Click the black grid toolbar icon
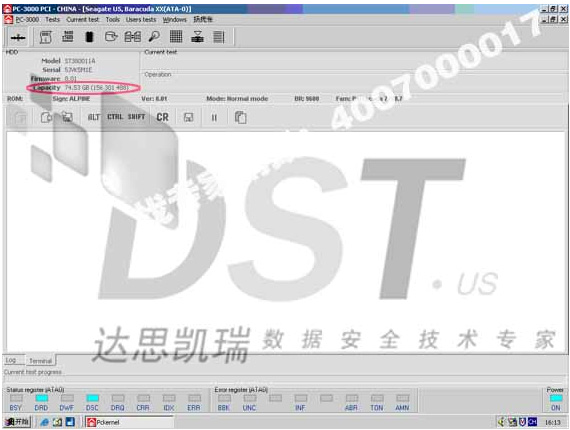This screenshot has height=430, width=570. [x=176, y=36]
